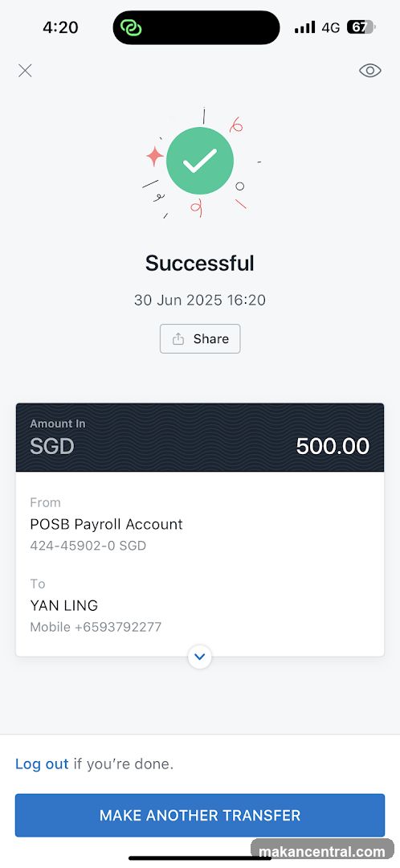
Task: Tap the pink sparkle star decoration
Action: [154, 157]
